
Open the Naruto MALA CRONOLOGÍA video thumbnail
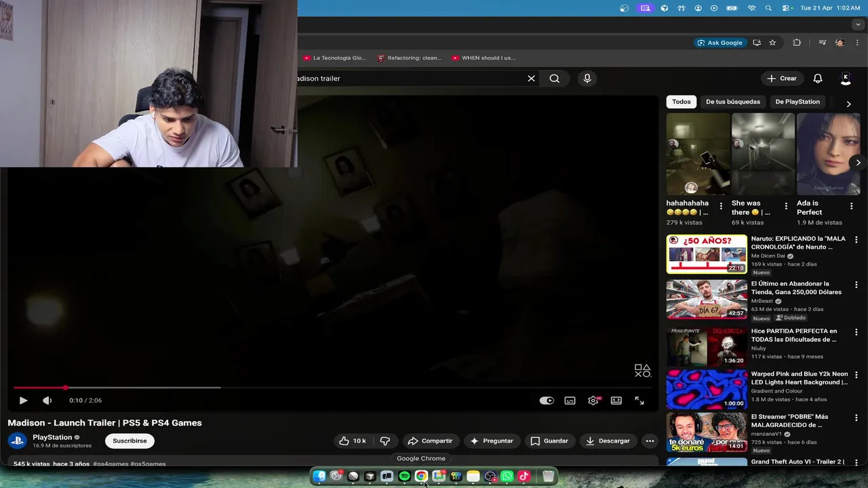pos(707,254)
